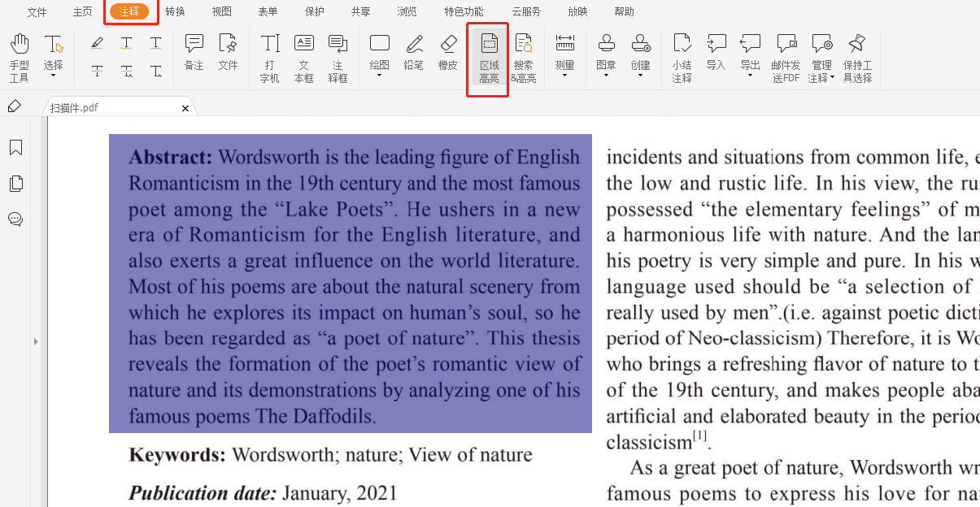Open the bookmarks panel in left sidebar

coord(15,148)
